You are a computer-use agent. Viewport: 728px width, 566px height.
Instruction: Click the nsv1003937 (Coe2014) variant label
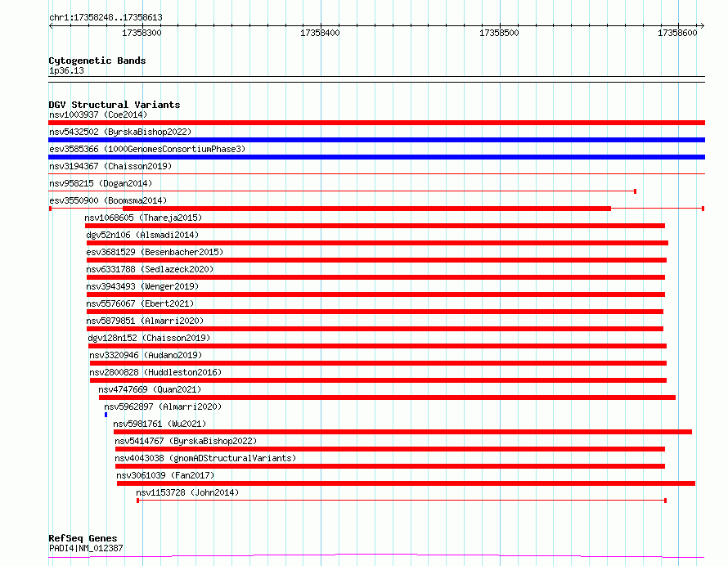98,115
